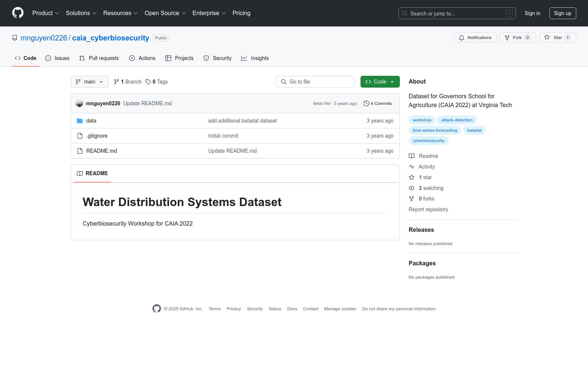Click the fork icon beside 0 forks
The width and height of the screenshot is (588, 368).
click(412, 199)
